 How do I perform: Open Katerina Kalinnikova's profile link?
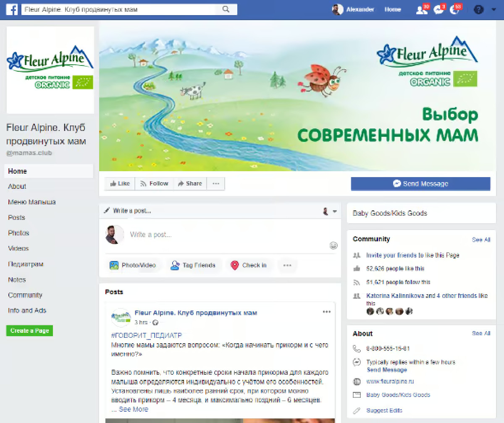(395, 296)
